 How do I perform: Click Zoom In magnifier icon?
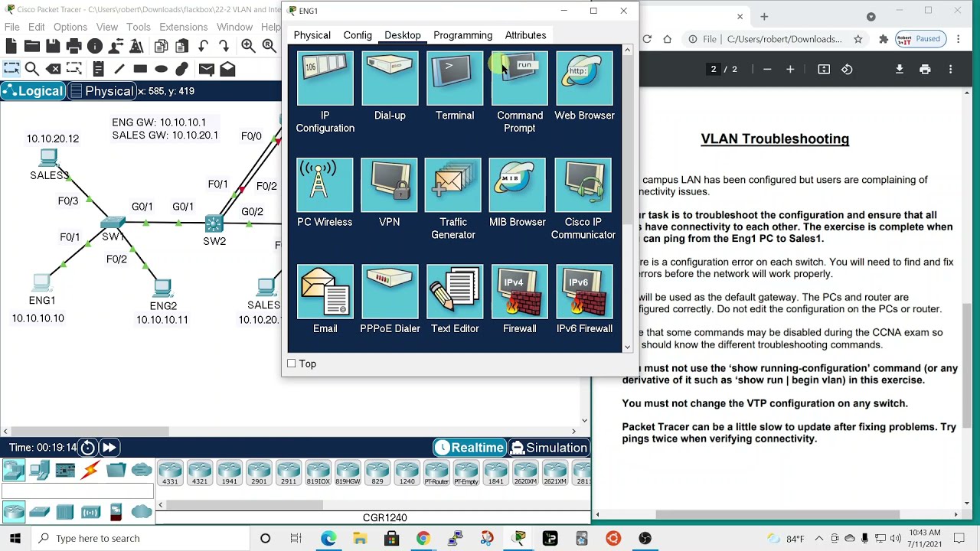pos(248,47)
